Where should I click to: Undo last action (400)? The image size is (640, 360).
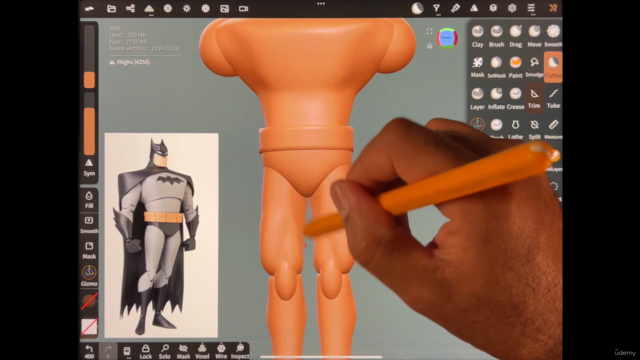pyautogui.click(x=89, y=351)
